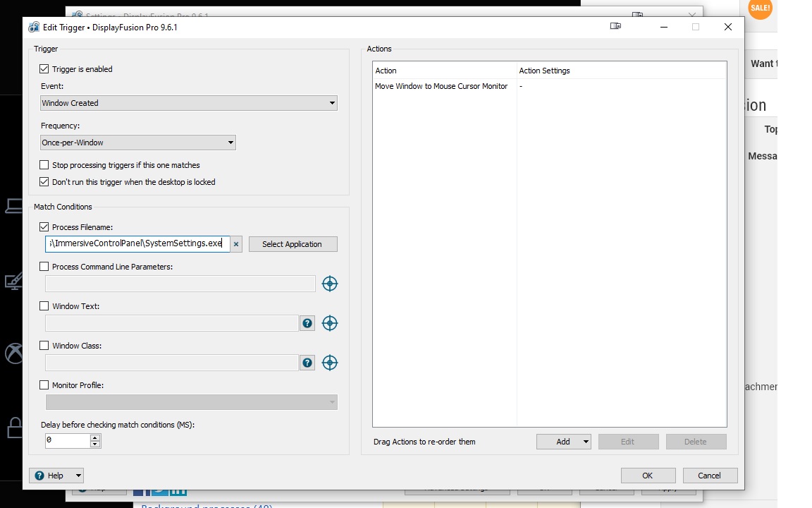The image size is (812, 508).
Task: Expand the Frequency dropdown showing Once-per-Window
Action: point(138,143)
